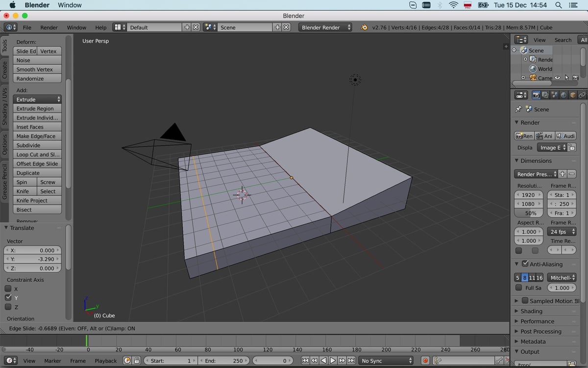Enable automatic keyframing record button in timeline

pos(424,360)
